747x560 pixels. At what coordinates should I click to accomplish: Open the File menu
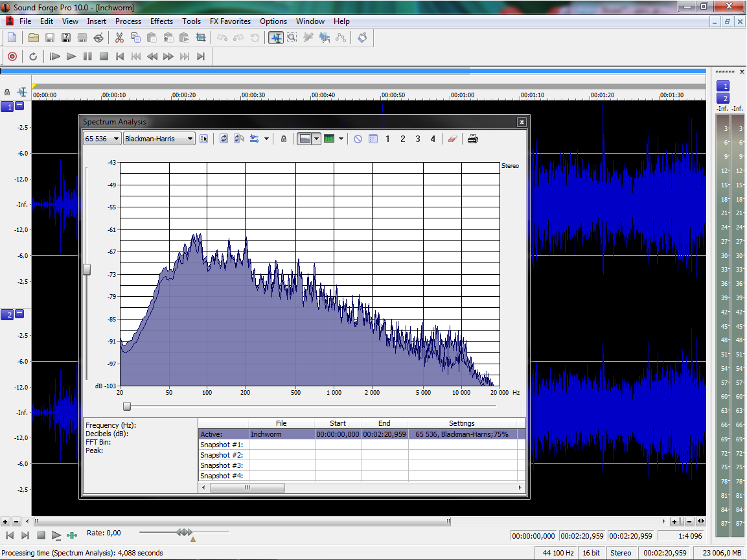pyautogui.click(x=25, y=21)
